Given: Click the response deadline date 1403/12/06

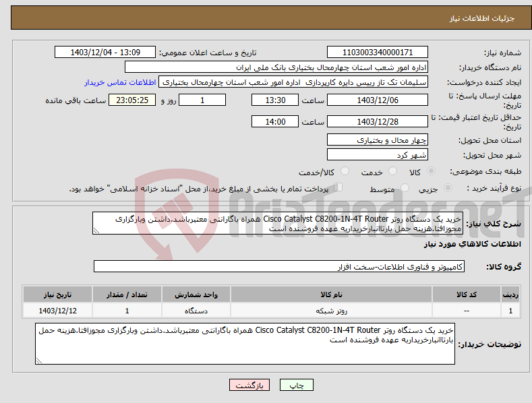Looking at the screenshot, I should click(x=378, y=100).
